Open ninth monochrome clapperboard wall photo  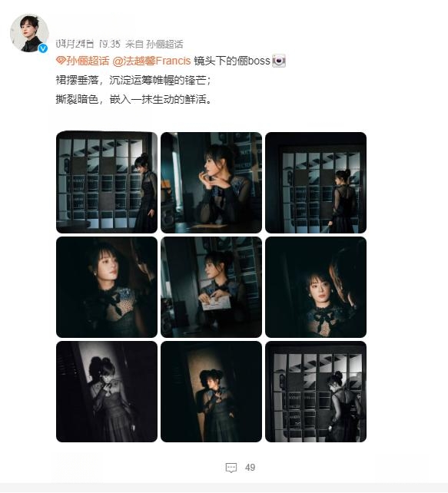point(316,392)
